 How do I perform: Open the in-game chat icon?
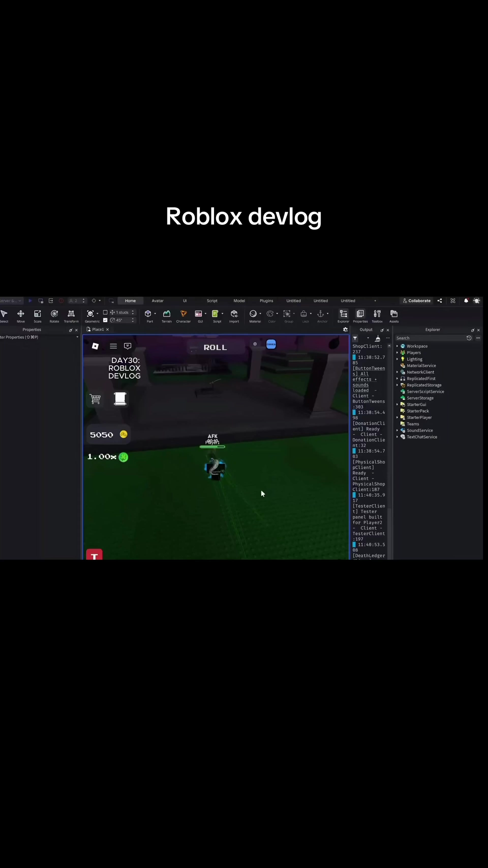point(128,346)
